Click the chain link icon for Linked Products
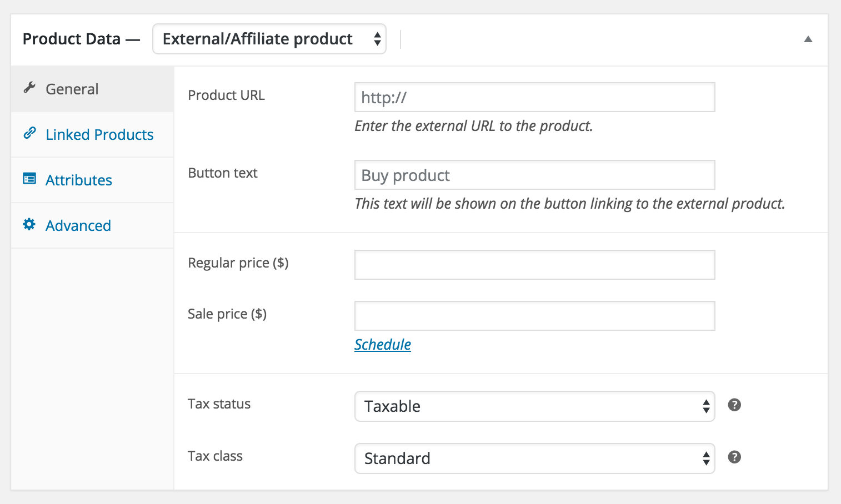The width and height of the screenshot is (841, 504). [29, 133]
